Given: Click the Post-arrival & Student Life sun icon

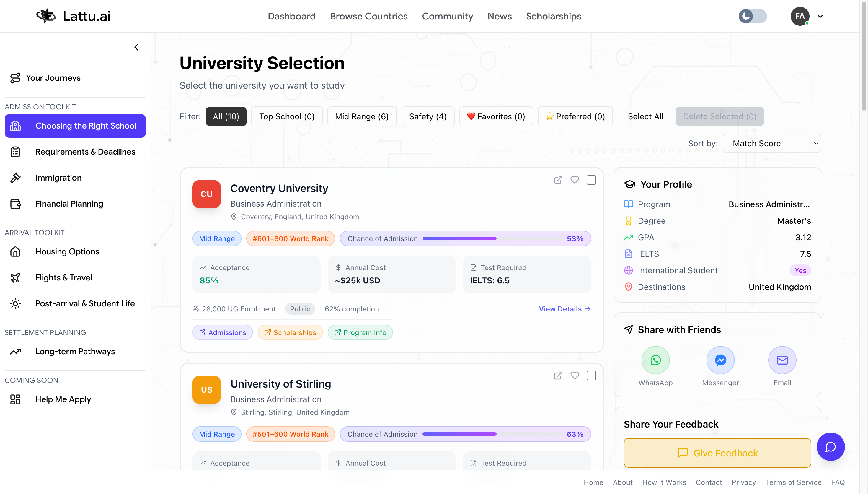Looking at the screenshot, I should 15,303.
